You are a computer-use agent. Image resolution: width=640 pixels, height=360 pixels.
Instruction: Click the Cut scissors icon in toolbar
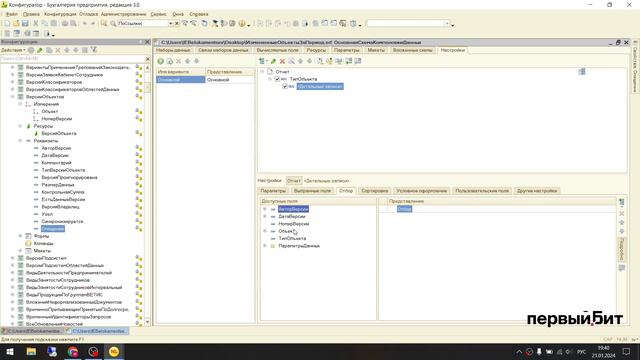[36, 24]
